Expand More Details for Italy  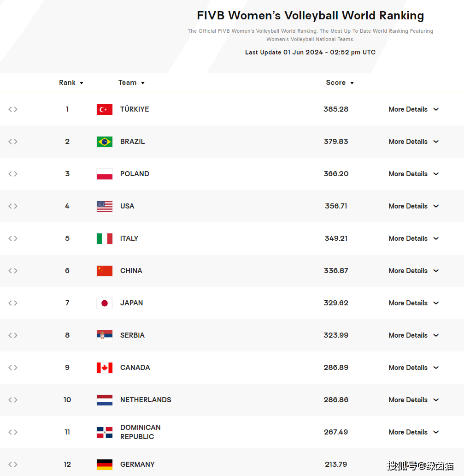coord(413,238)
